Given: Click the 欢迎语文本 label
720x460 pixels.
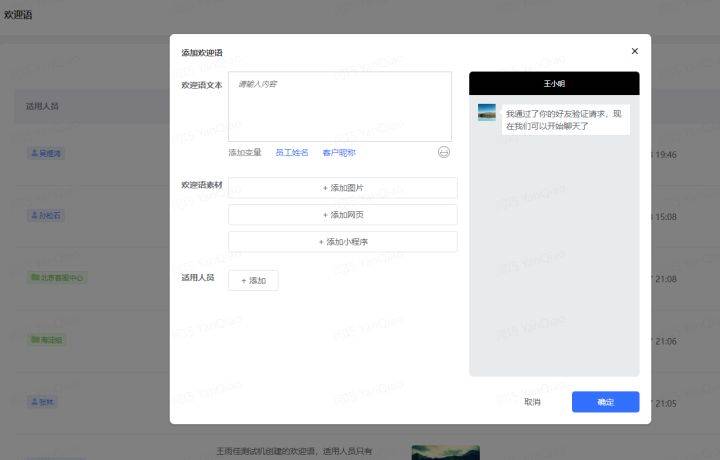Looking at the screenshot, I should (x=202, y=85).
